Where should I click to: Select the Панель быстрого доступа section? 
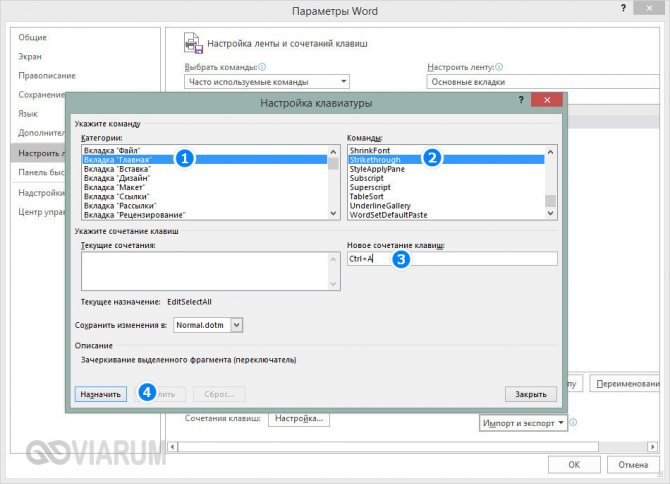pos(41,172)
